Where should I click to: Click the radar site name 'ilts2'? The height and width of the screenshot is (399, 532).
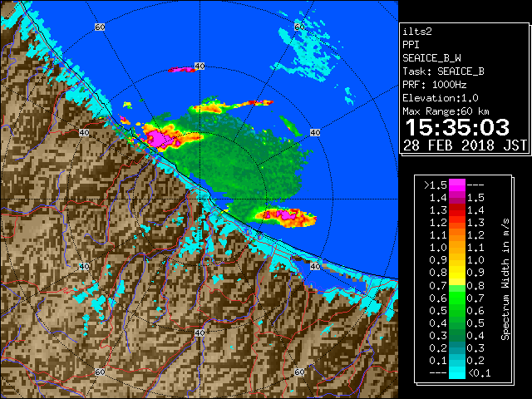[x=417, y=32]
